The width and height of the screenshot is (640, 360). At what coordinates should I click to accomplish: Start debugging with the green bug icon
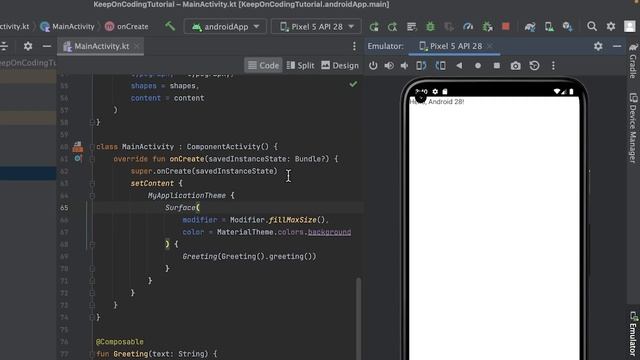(x=430, y=27)
